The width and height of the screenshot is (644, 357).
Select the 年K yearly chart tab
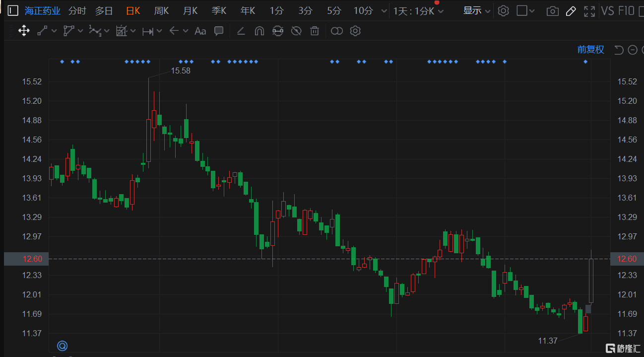[x=248, y=11]
